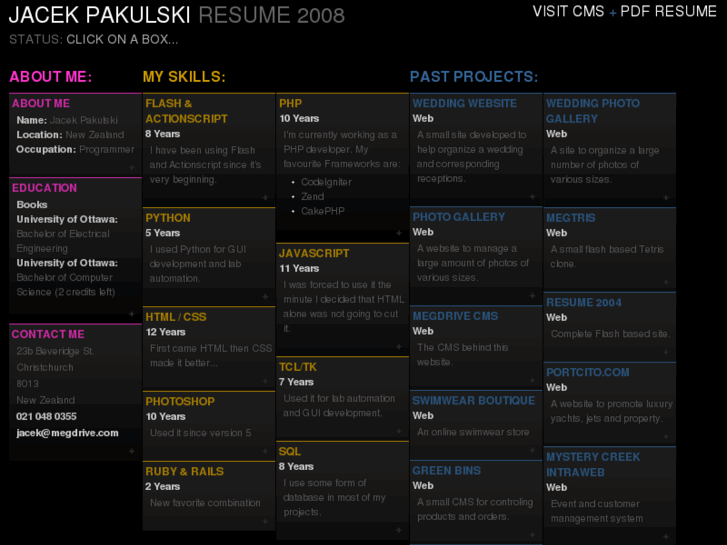
Task: Open the GREEN BINS project heading
Action: 446,470
